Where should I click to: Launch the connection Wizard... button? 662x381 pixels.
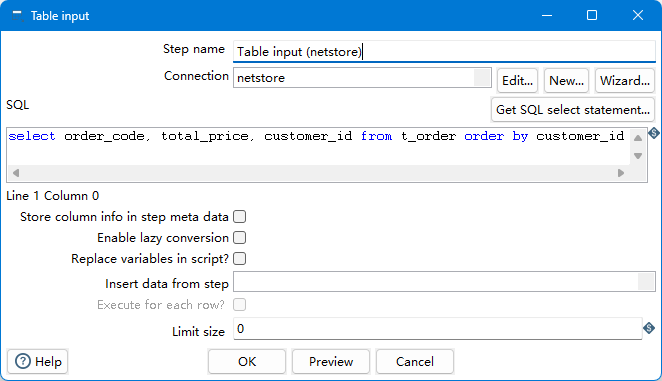(624, 80)
